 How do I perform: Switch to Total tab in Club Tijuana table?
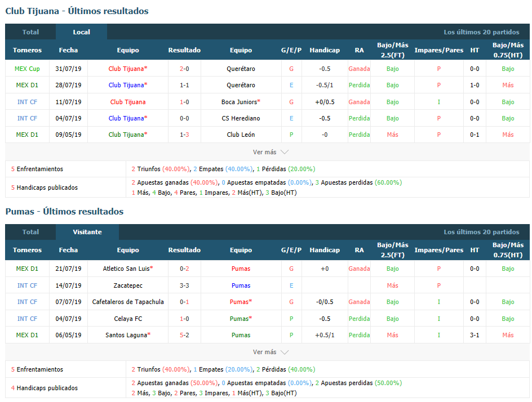tap(30, 32)
